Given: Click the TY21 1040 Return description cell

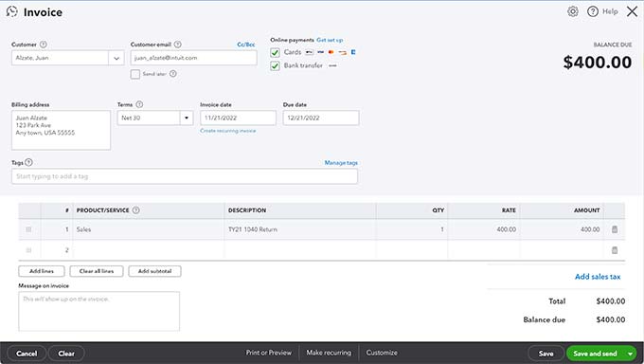Looking at the screenshot, I should pyautogui.click(x=300, y=229).
